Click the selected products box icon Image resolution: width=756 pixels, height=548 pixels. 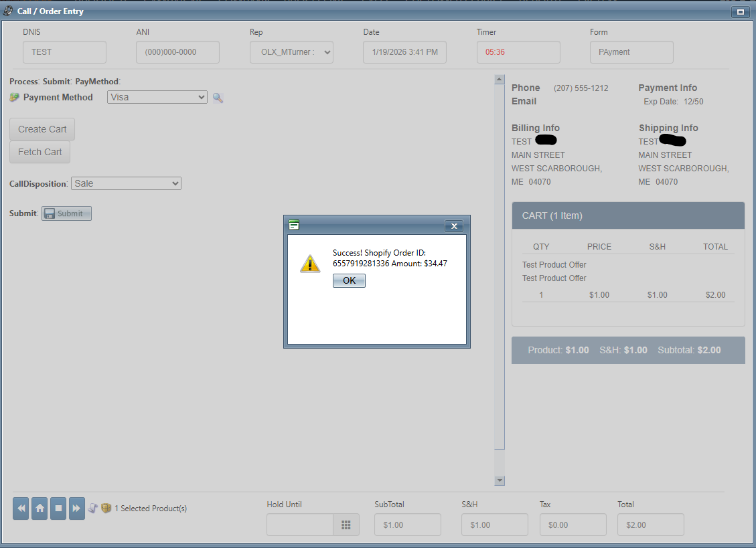click(x=106, y=509)
